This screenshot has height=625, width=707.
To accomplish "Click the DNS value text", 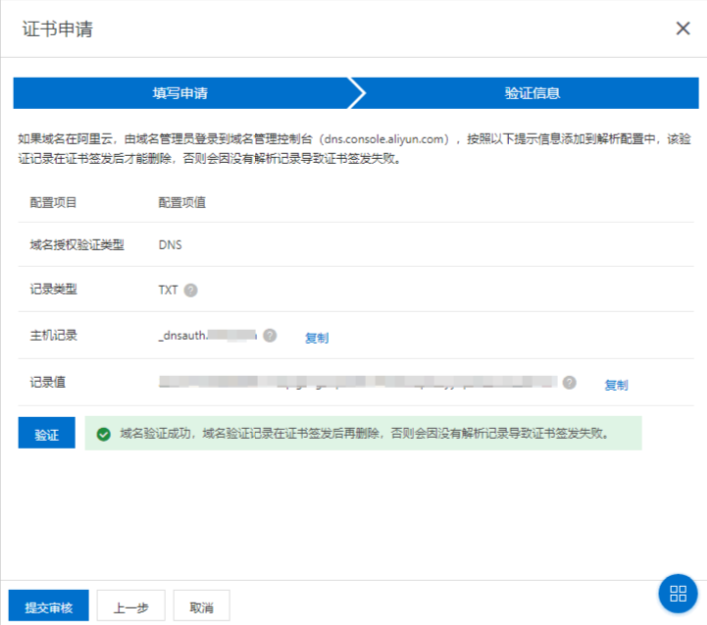I will point(170,245).
